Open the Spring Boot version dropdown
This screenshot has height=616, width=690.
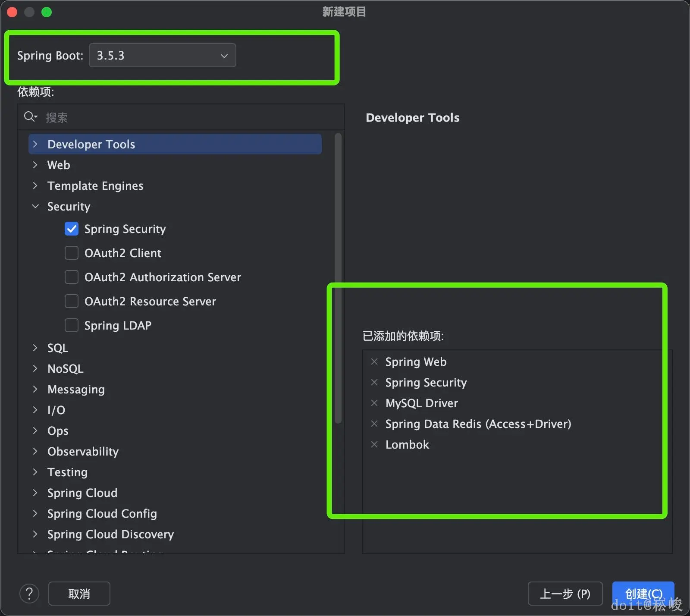pyautogui.click(x=162, y=55)
